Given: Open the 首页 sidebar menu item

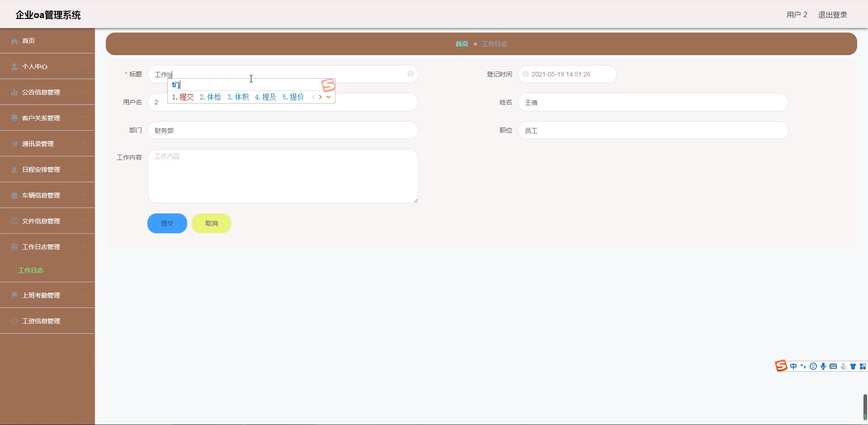Looking at the screenshot, I should [47, 41].
